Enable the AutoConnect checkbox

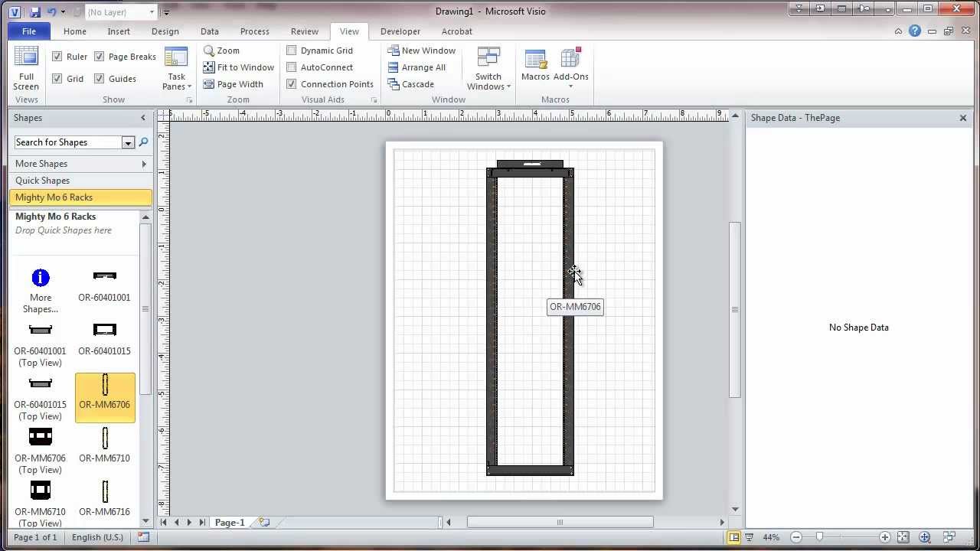click(x=292, y=67)
